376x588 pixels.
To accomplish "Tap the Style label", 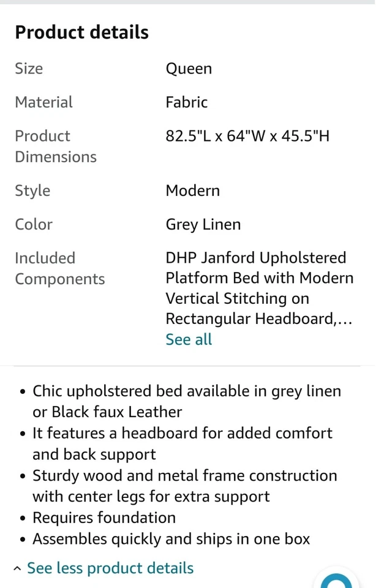I will point(32,190).
